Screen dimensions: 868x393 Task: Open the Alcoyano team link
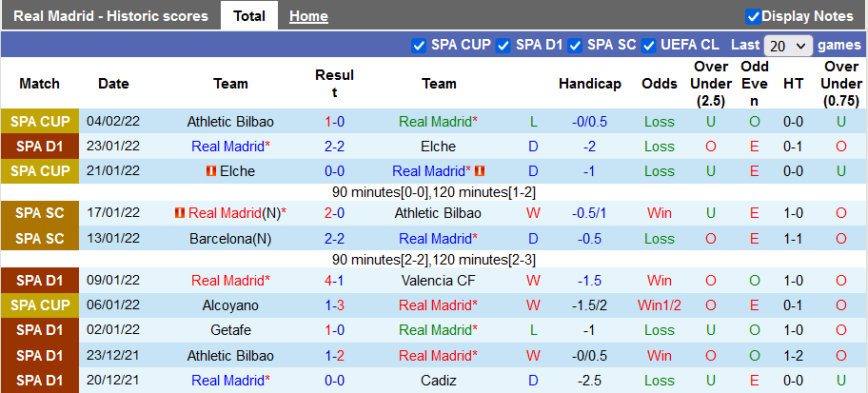point(230,305)
